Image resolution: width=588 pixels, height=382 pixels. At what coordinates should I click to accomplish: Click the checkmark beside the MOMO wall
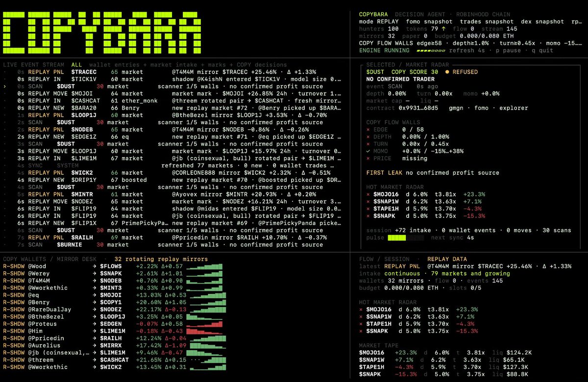click(x=368, y=151)
